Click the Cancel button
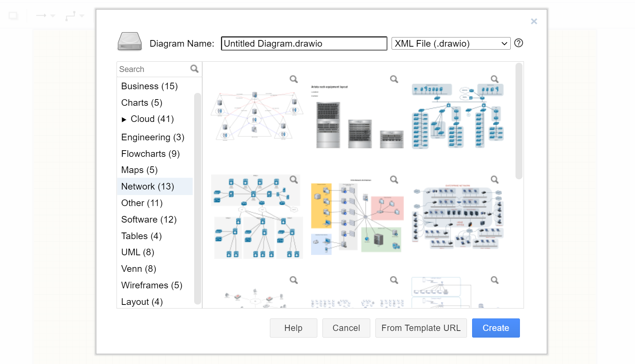Image resolution: width=635 pixels, height=364 pixels. coord(346,328)
